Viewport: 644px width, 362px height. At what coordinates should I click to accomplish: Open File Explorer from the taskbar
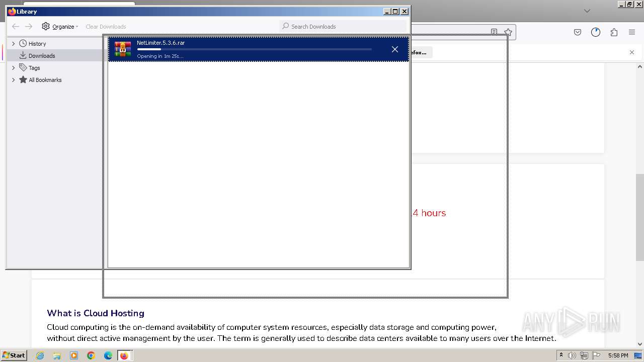coord(57,355)
